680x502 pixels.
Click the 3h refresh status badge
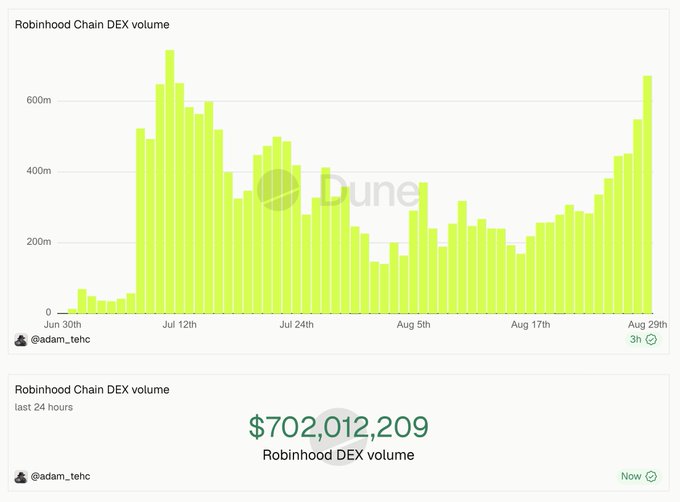coord(643,339)
